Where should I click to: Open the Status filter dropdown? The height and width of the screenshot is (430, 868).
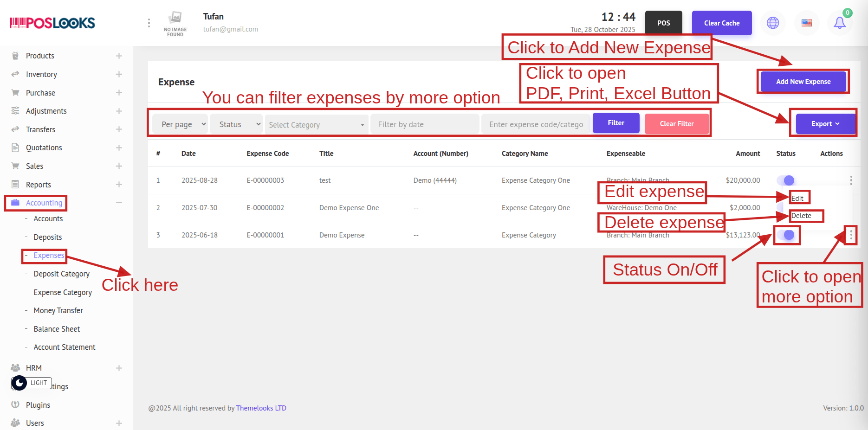coord(236,124)
